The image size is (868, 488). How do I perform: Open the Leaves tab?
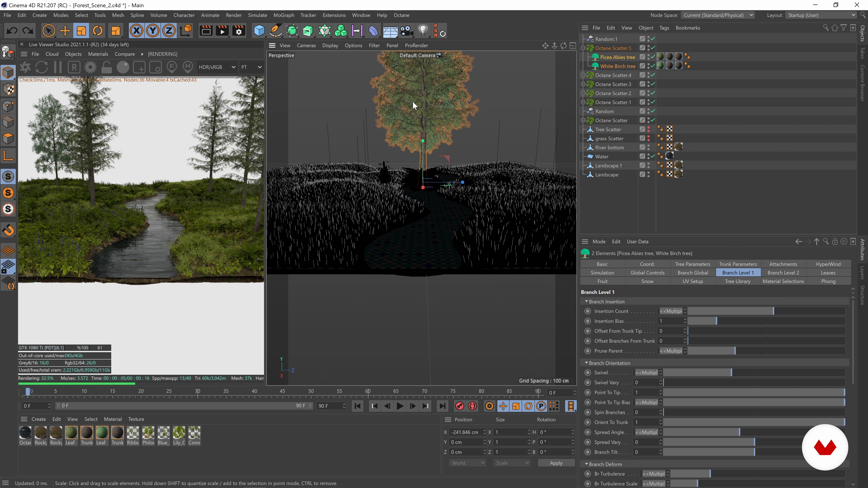click(828, 272)
